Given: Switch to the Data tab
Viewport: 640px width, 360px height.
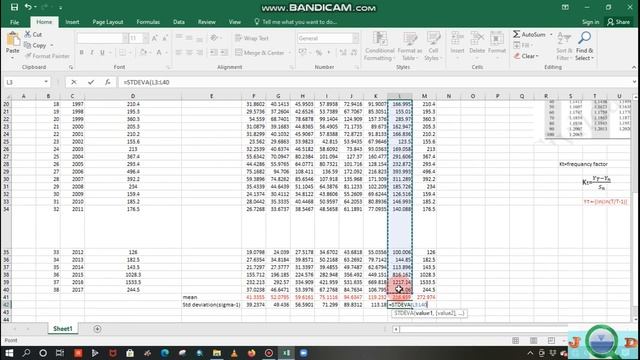Looking at the screenshot, I should (179, 22).
